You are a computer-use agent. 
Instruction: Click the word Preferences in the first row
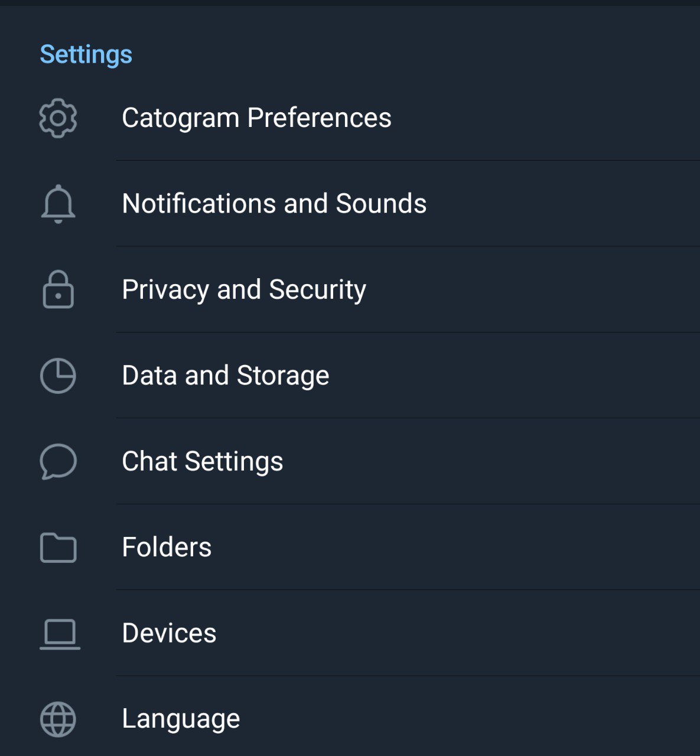coord(320,118)
